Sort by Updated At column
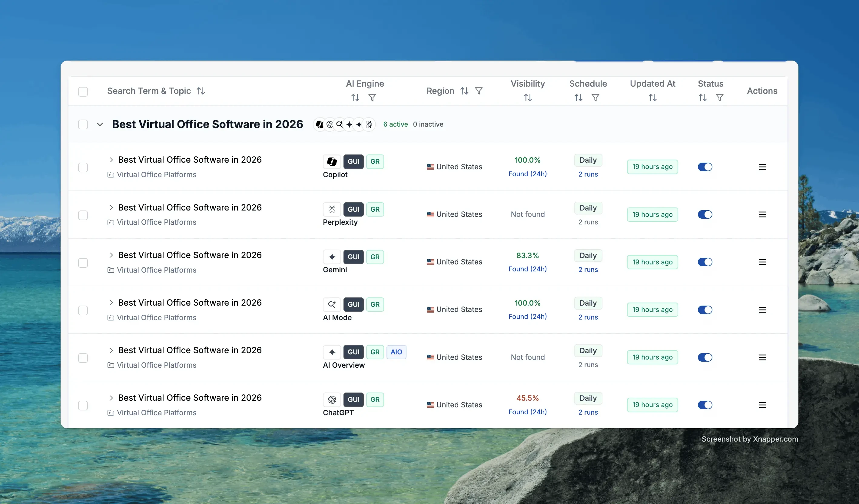The image size is (859, 504). [652, 98]
